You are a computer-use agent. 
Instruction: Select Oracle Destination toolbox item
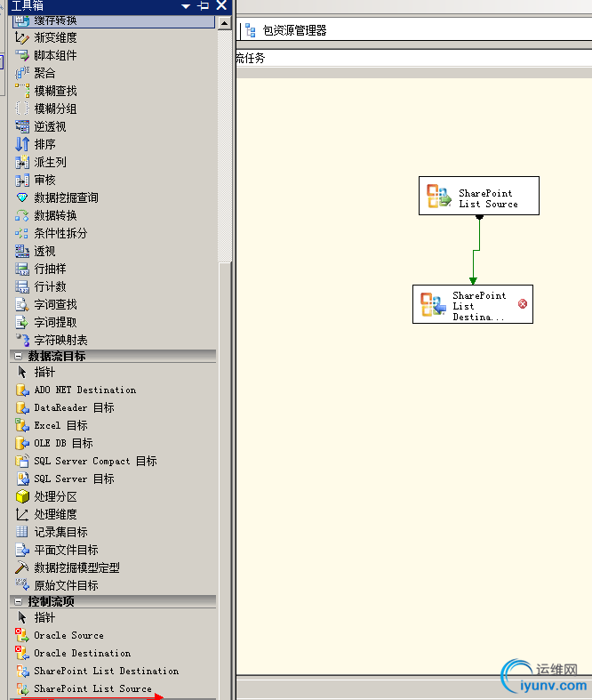coord(73,653)
